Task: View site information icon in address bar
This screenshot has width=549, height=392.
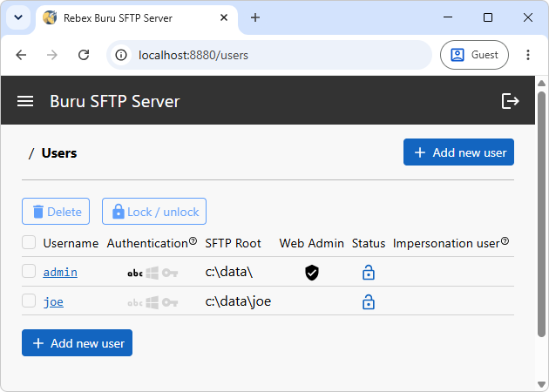Action: tap(121, 55)
